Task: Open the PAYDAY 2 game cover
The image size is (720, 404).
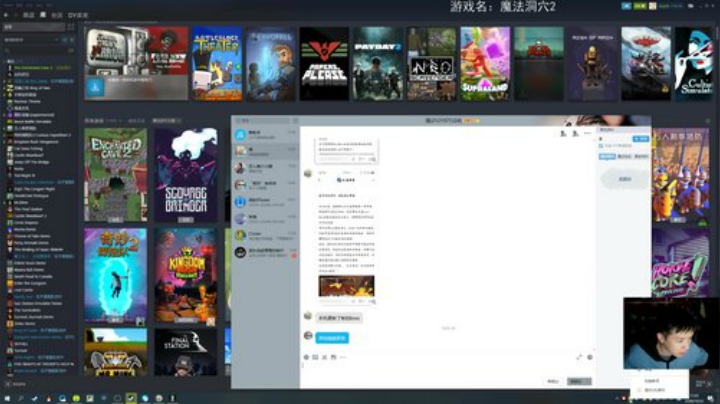Action: coord(377,63)
